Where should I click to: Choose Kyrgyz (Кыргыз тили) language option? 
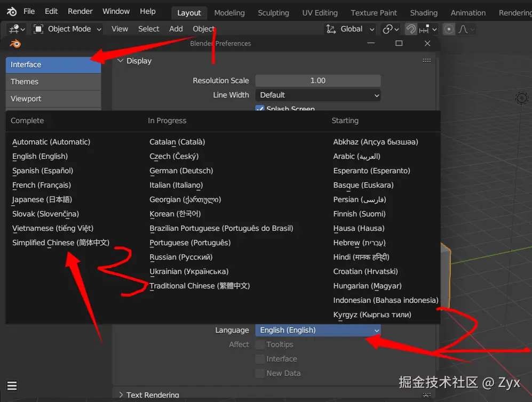pyautogui.click(x=372, y=315)
